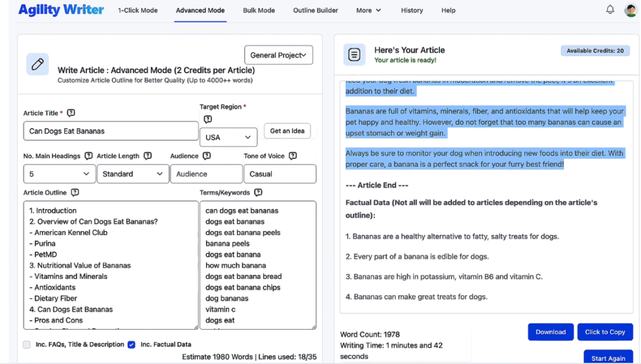Show help for Tone of Voice
The height and width of the screenshot is (364, 641).
293,156
